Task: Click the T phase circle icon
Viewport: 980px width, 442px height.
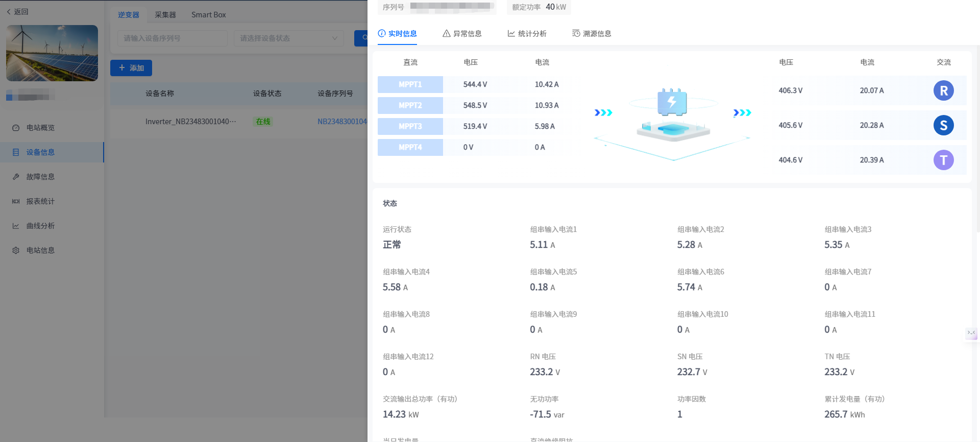Action: point(943,160)
